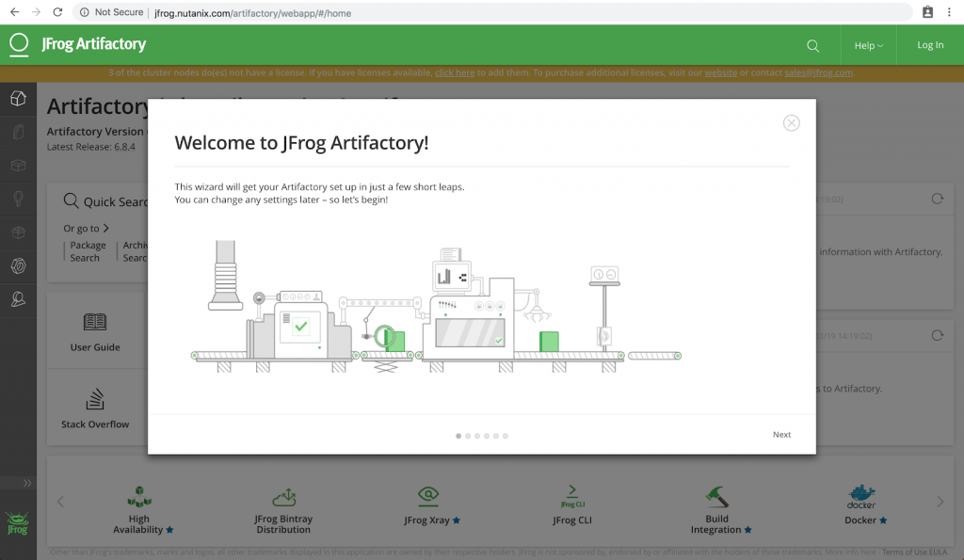Open the JFrog CLI integration icon
964x560 pixels.
[571, 495]
